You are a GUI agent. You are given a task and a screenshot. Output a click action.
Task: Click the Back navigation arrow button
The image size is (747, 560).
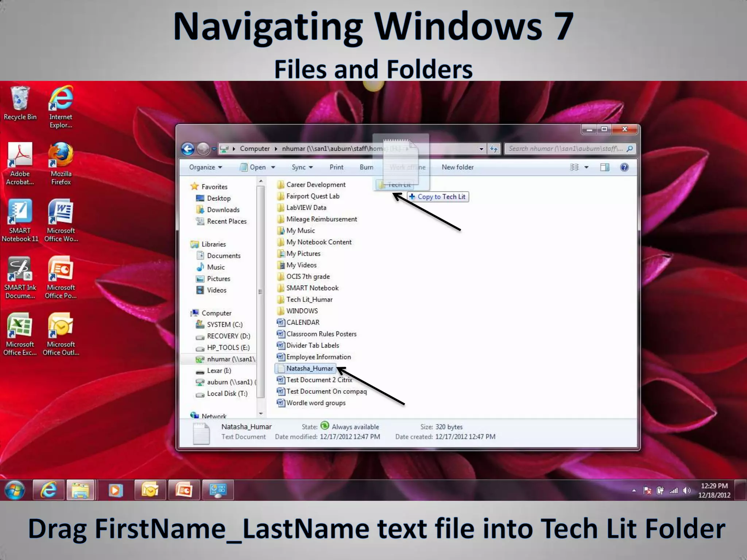click(x=188, y=149)
